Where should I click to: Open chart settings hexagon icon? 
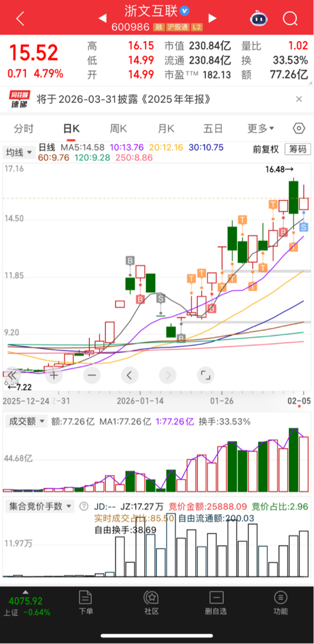coord(299,129)
